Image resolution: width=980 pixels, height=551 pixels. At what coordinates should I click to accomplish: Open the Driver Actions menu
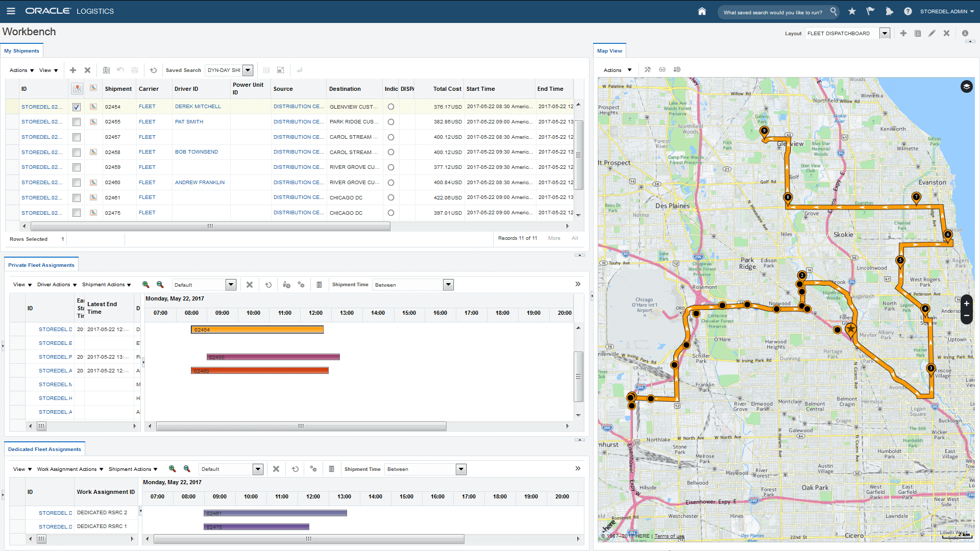[57, 285]
